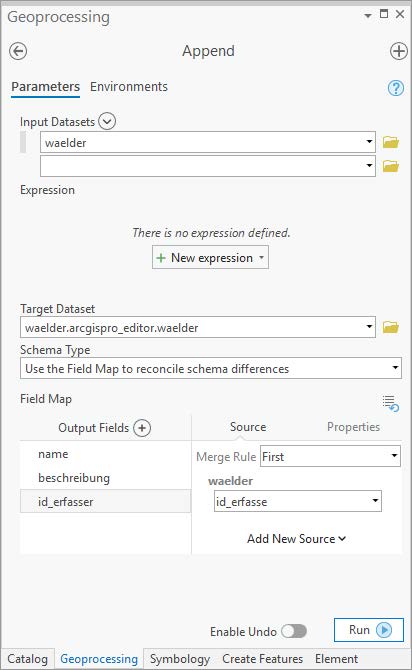Expand Input Datasets chevron circle
This screenshot has width=412, height=670.
[107, 121]
